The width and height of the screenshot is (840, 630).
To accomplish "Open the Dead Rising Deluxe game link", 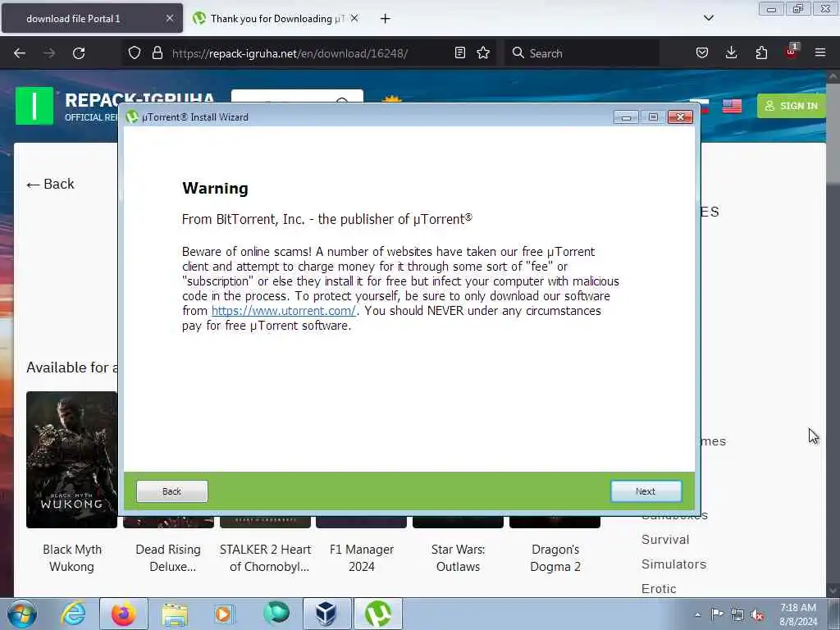I will tap(168, 558).
